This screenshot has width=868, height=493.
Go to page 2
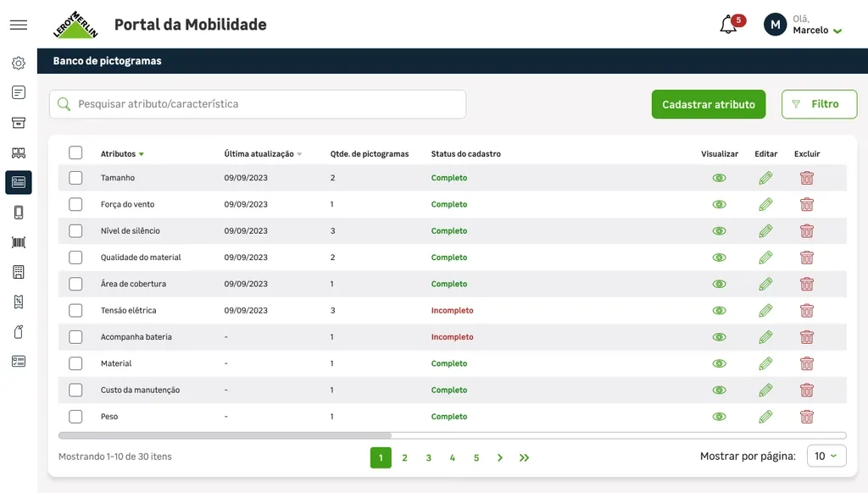point(404,457)
